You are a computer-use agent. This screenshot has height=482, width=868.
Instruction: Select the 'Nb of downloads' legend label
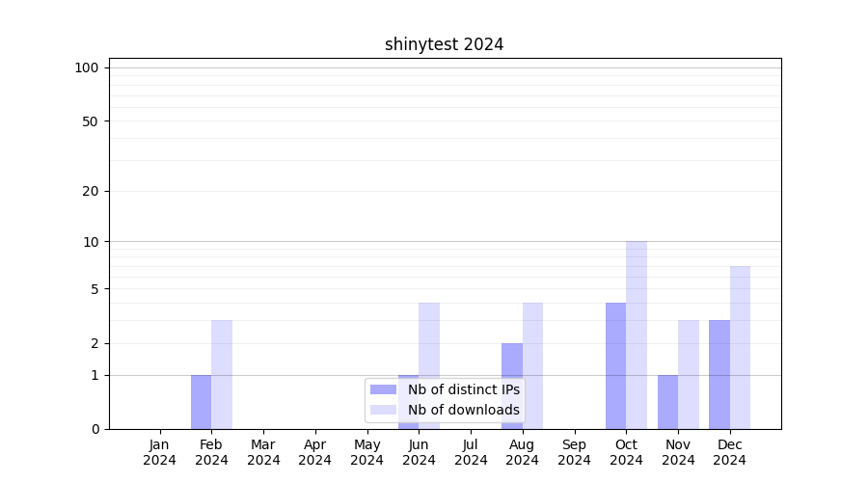pos(463,410)
